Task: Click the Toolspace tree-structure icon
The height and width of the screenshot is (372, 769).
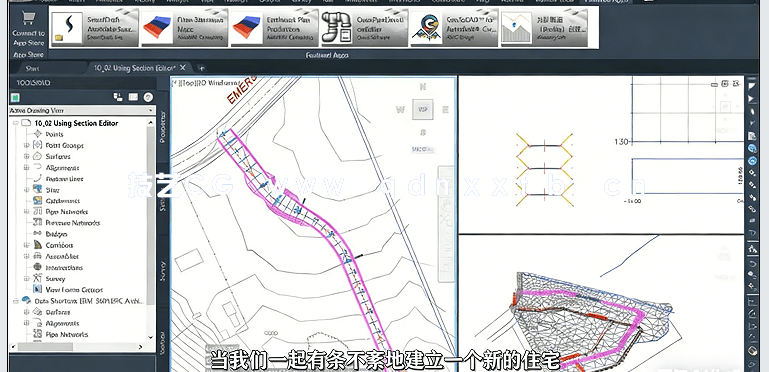Action: click(x=118, y=97)
